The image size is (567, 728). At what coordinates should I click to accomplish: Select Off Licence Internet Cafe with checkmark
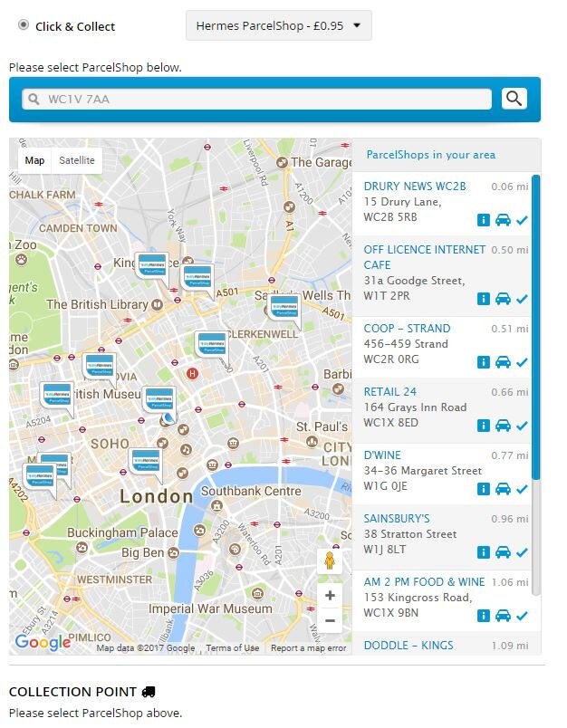pos(522,299)
